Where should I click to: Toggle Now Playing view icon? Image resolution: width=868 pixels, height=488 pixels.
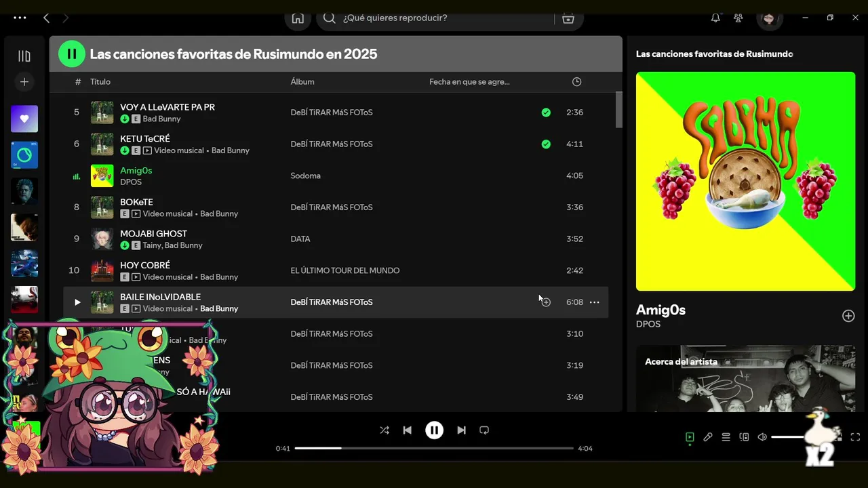690,437
